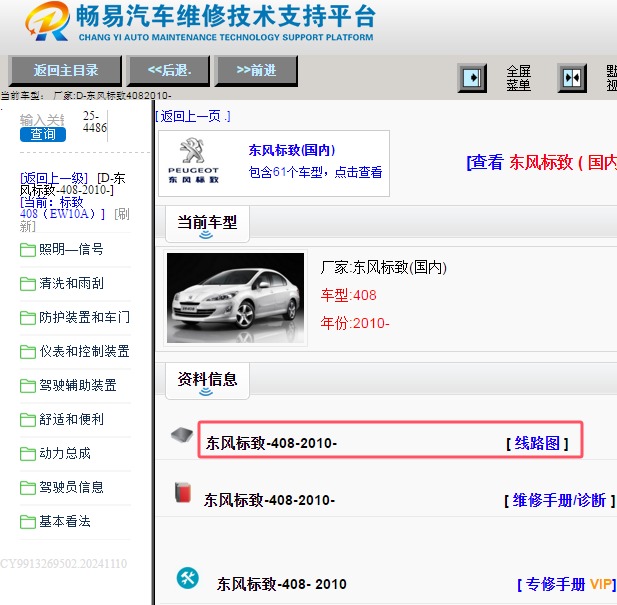The width and height of the screenshot is (617, 605).
Task: Click the split view arrows icon
Action: (572, 78)
